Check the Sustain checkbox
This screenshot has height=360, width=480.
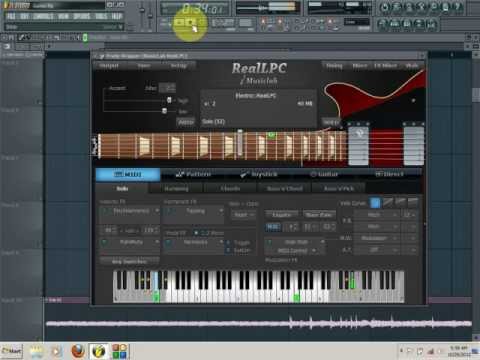point(228,250)
